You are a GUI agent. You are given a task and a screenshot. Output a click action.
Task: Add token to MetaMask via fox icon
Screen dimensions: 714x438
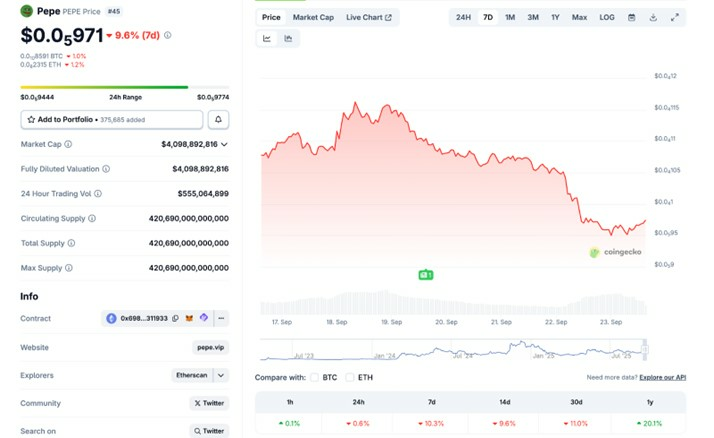[189, 318]
